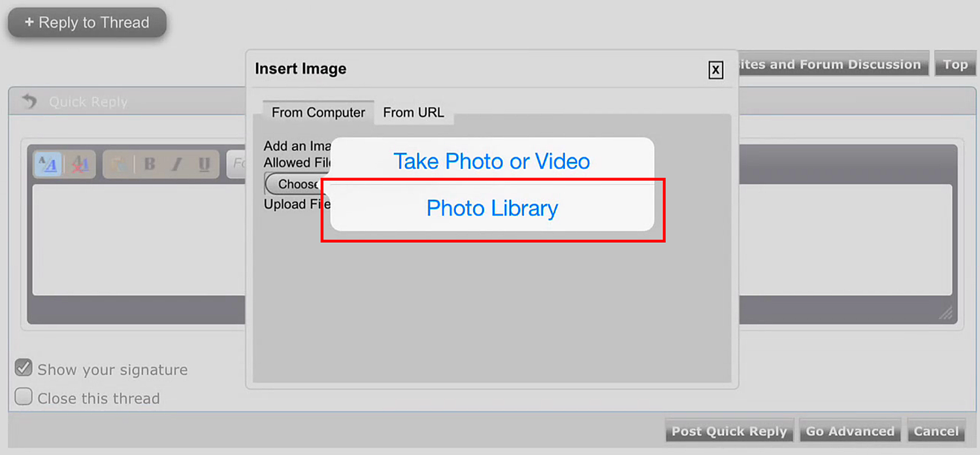Select Take Photo or Video
This screenshot has width=980, height=455.
point(492,161)
